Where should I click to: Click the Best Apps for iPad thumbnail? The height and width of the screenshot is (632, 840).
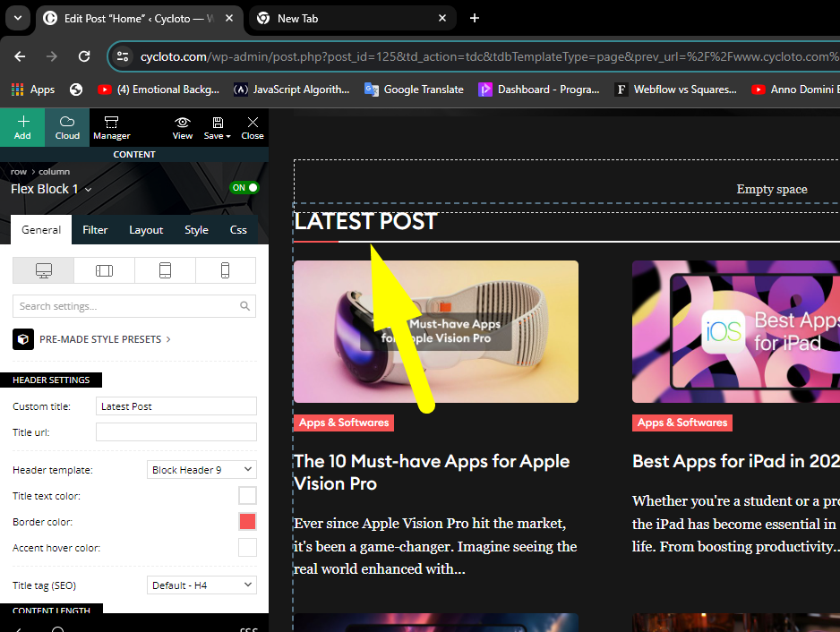coord(736,331)
